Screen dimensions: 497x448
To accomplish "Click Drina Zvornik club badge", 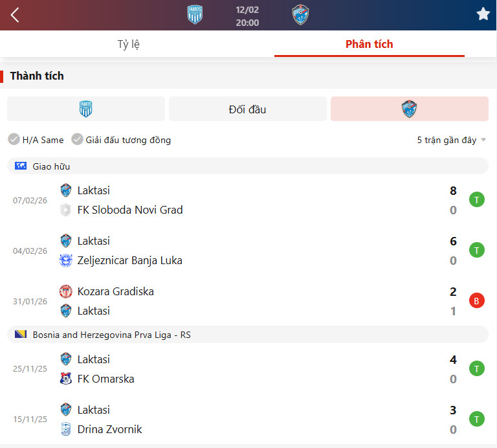I will click(x=65, y=429).
